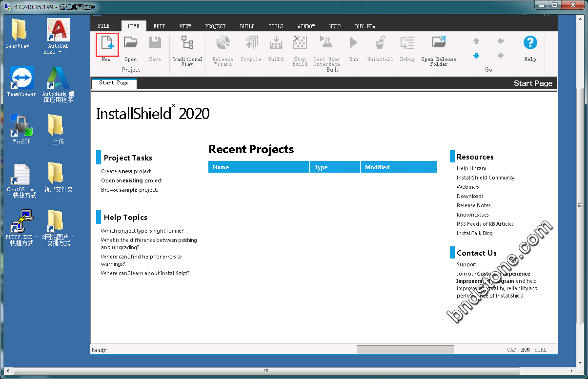
Task: Click the blue down arrow in Go group
Action: 476,56
